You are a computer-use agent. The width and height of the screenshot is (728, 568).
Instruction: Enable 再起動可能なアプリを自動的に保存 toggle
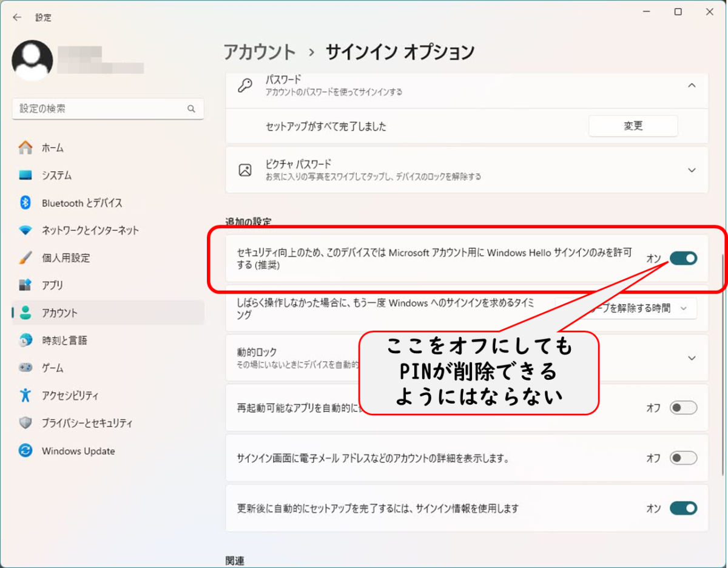click(x=684, y=408)
